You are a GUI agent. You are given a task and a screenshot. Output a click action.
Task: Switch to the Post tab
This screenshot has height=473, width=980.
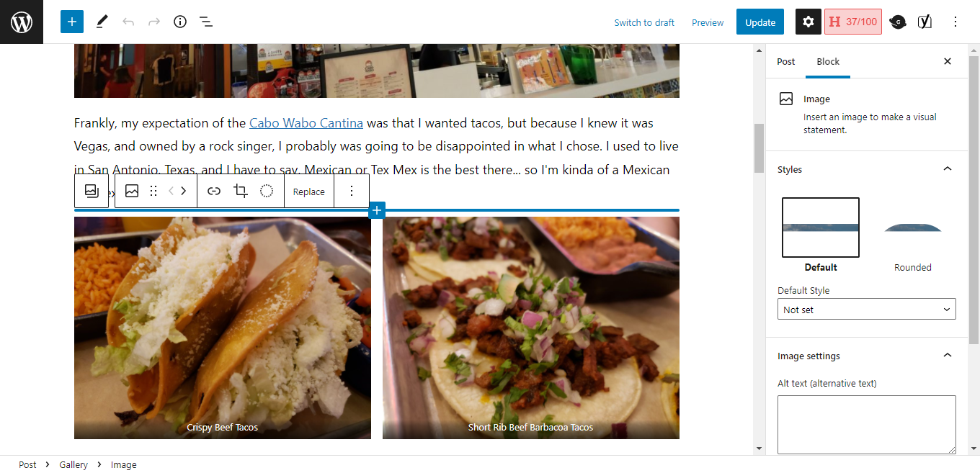[786, 62]
